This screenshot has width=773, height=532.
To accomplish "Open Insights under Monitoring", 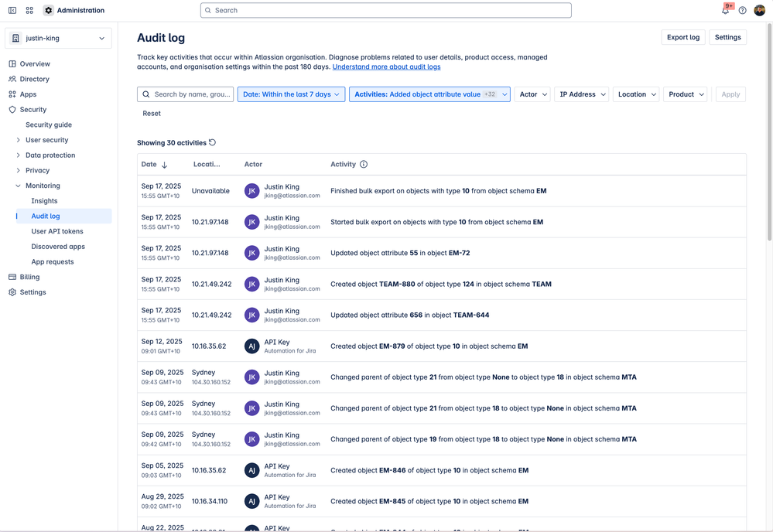I will tap(44, 200).
